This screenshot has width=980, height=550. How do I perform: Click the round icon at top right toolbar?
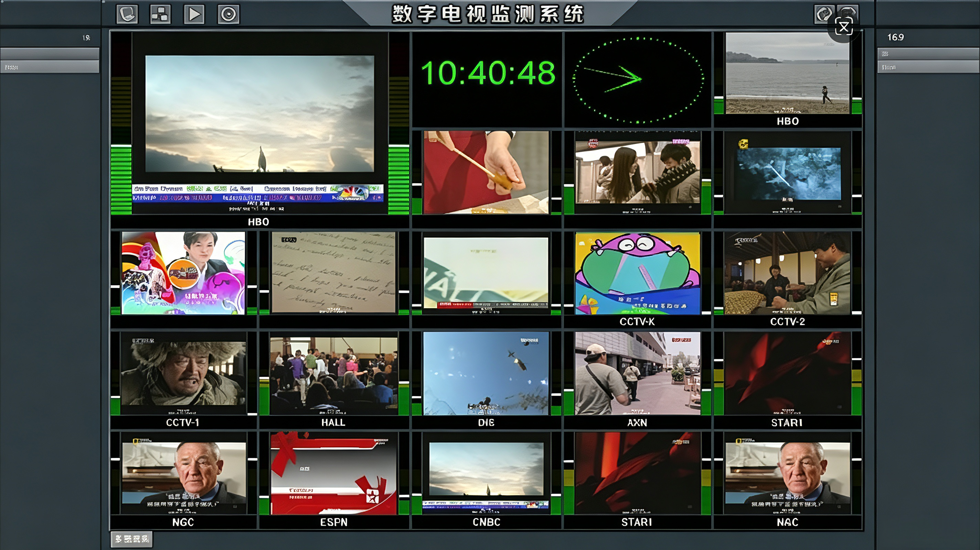(x=824, y=14)
